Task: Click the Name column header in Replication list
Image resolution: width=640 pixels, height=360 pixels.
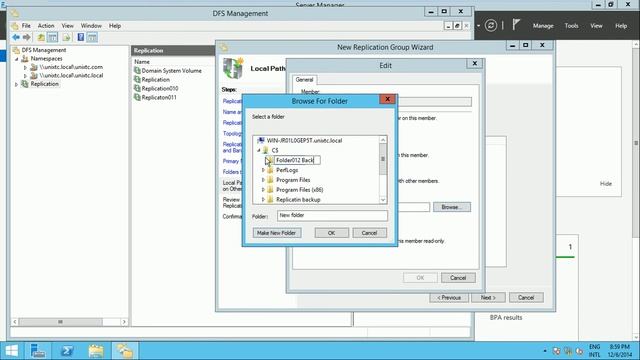Action: (x=142, y=62)
